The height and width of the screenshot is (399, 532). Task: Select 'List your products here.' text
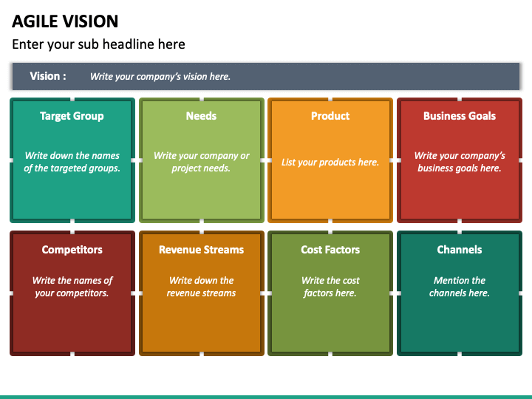pos(330,162)
